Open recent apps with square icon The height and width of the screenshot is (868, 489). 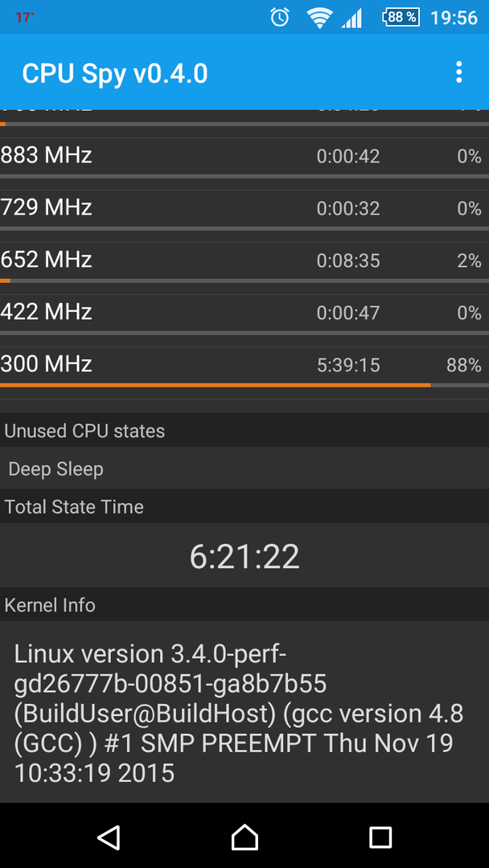(380, 837)
